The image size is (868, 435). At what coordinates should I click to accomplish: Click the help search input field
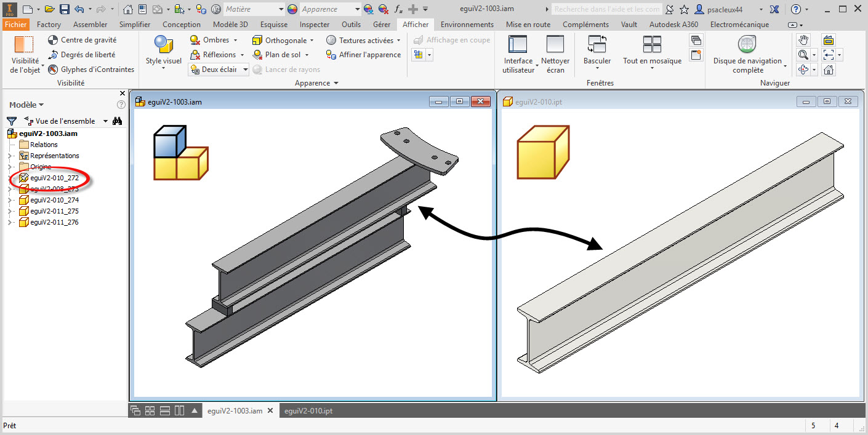tap(606, 9)
